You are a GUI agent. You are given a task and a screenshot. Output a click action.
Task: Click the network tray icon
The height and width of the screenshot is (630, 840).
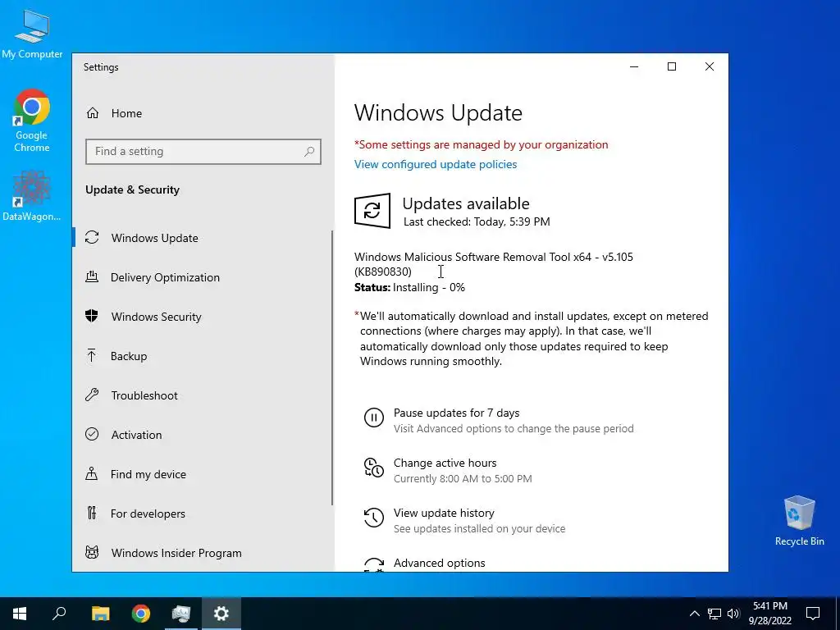[x=714, y=614]
